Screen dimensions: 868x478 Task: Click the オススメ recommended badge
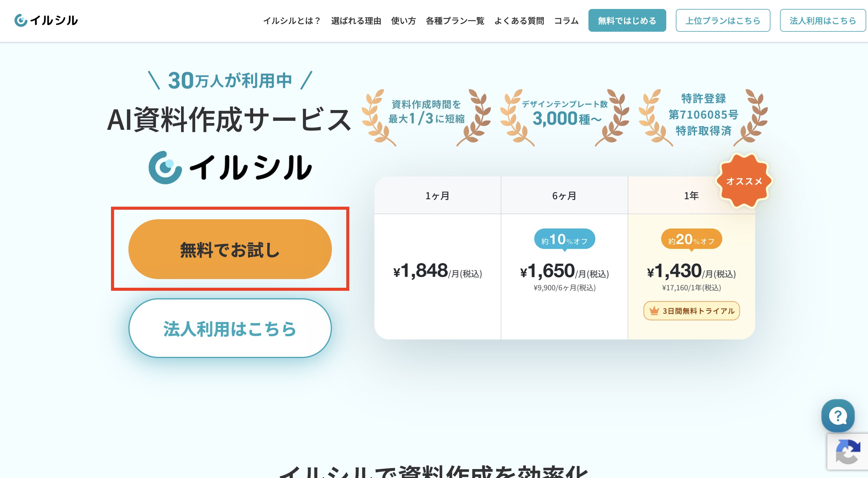pos(744,181)
